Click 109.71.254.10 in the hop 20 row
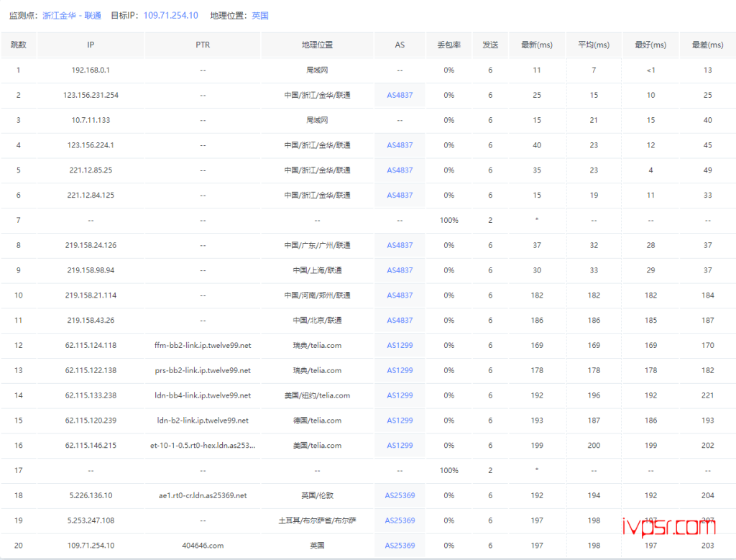 91,546
